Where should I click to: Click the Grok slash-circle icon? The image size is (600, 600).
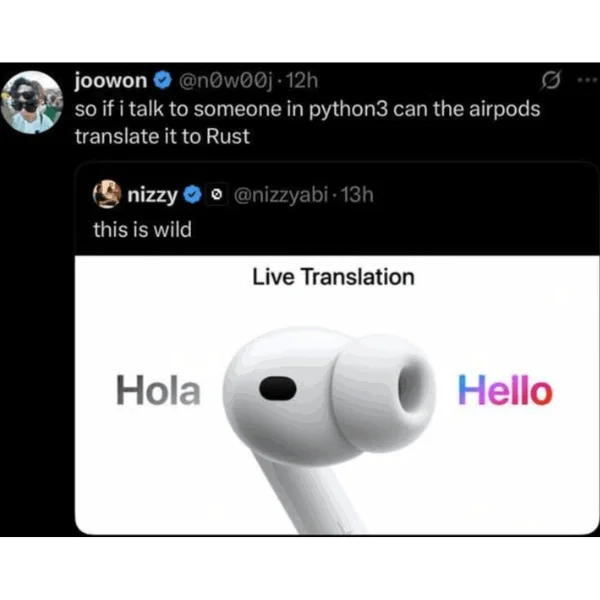tap(551, 80)
